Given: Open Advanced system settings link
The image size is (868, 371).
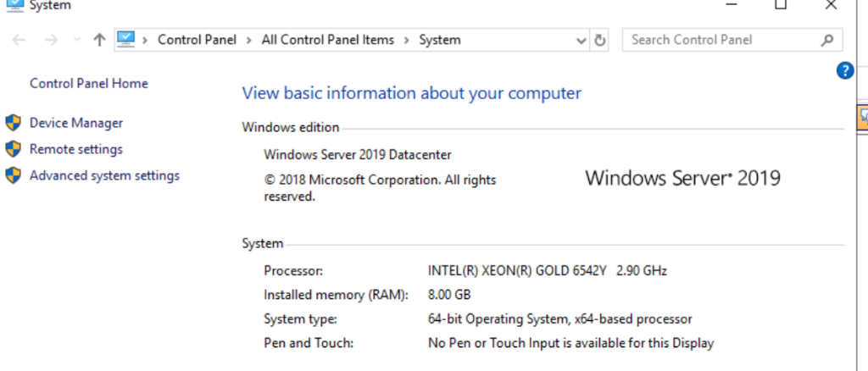Looking at the screenshot, I should point(104,176).
